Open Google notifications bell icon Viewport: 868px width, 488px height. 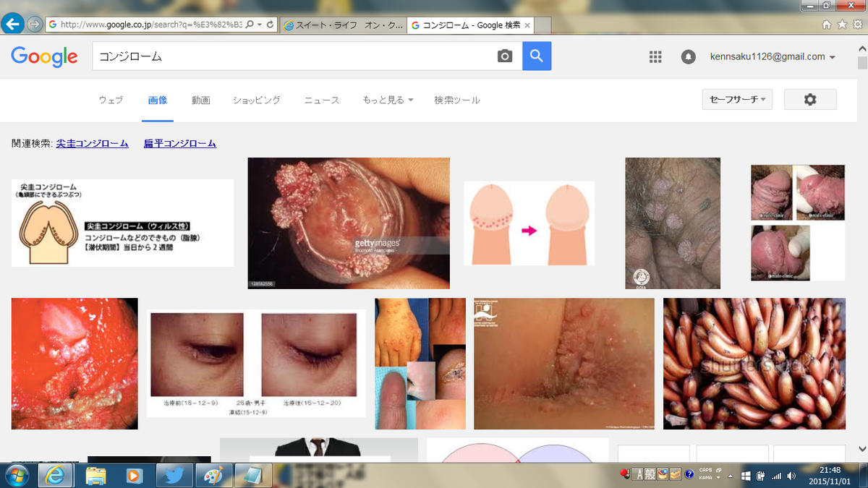[x=688, y=57]
